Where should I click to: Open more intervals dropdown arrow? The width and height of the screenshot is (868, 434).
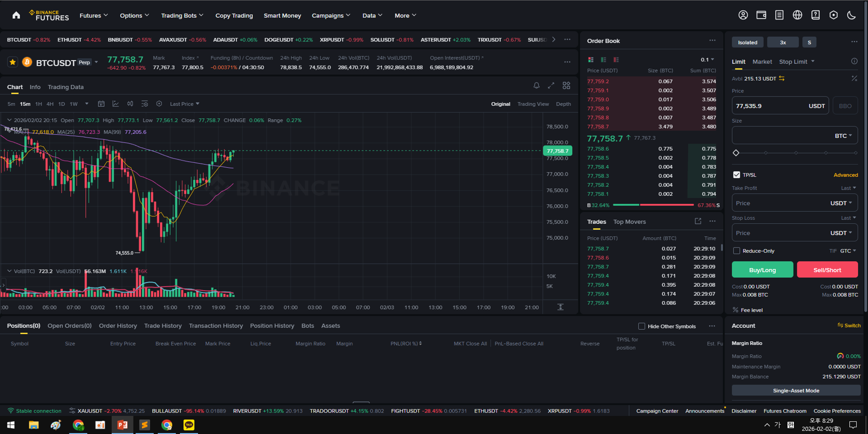click(87, 104)
